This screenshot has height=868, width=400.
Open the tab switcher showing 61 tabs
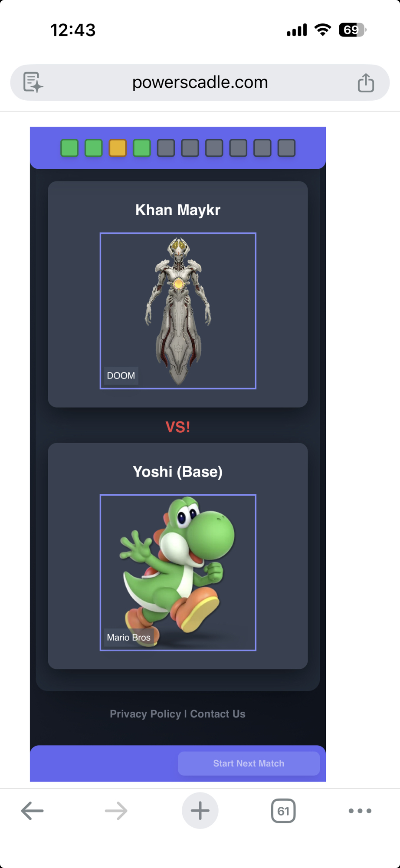pos(283,811)
